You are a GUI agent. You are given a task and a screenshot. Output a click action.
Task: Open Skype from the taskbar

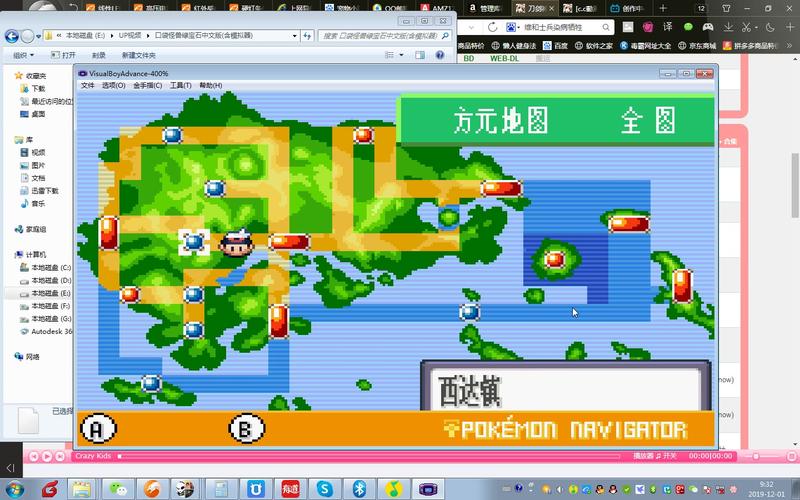click(x=324, y=489)
